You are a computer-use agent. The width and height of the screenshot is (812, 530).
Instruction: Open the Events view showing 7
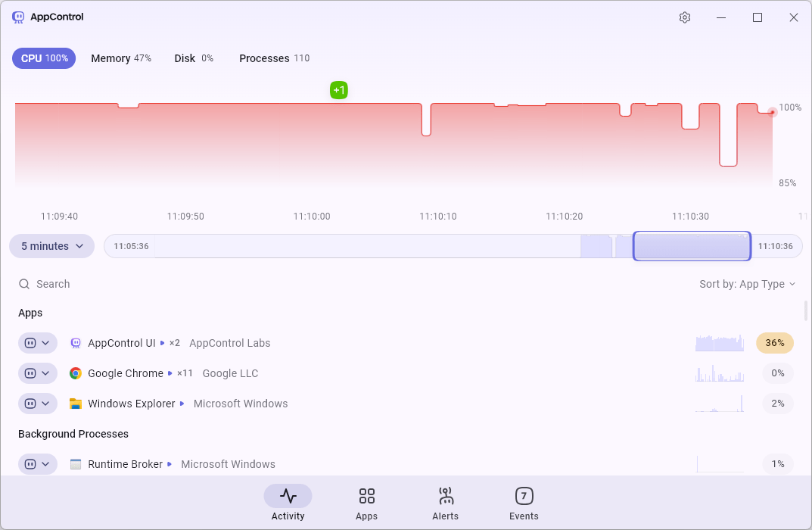point(524,503)
